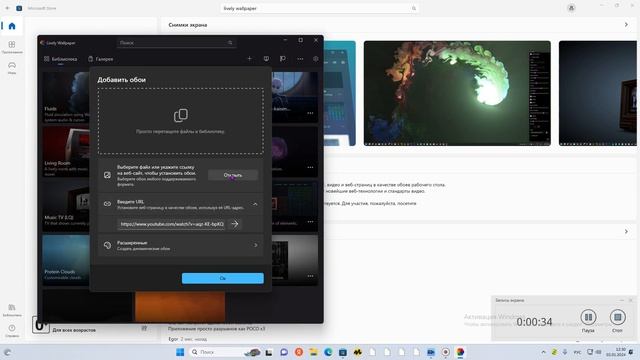640x360 pixels.
Task: Click the Открыть button
Action: [x=233, y=175]
